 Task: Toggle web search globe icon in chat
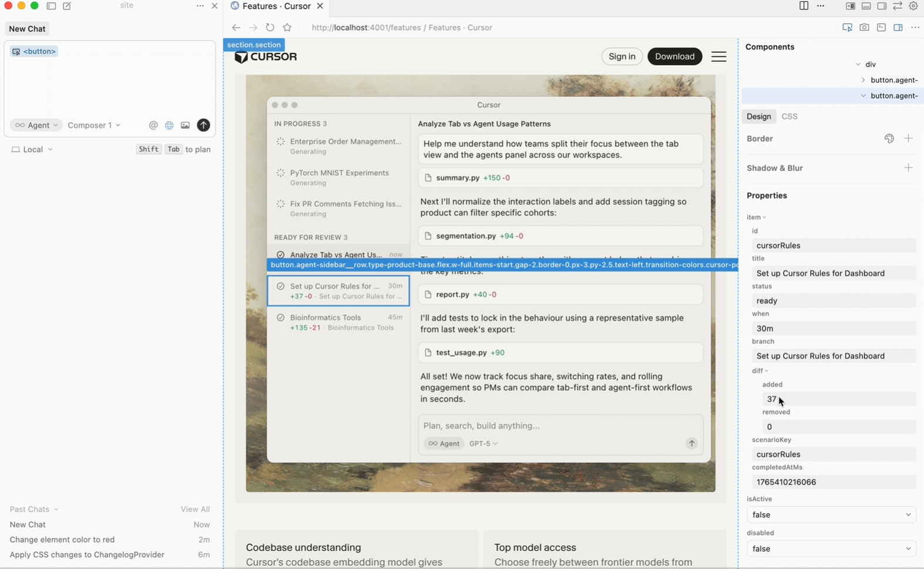pyautogui.click(x=169, y=125)
